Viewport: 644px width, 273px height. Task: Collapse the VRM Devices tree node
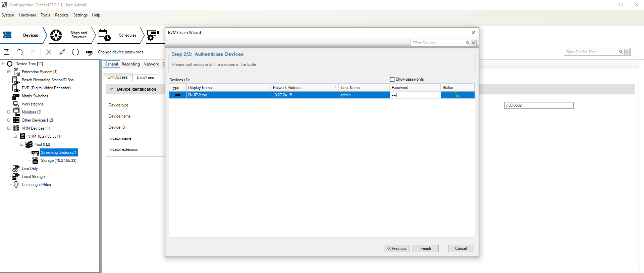(x=9, y=128)
